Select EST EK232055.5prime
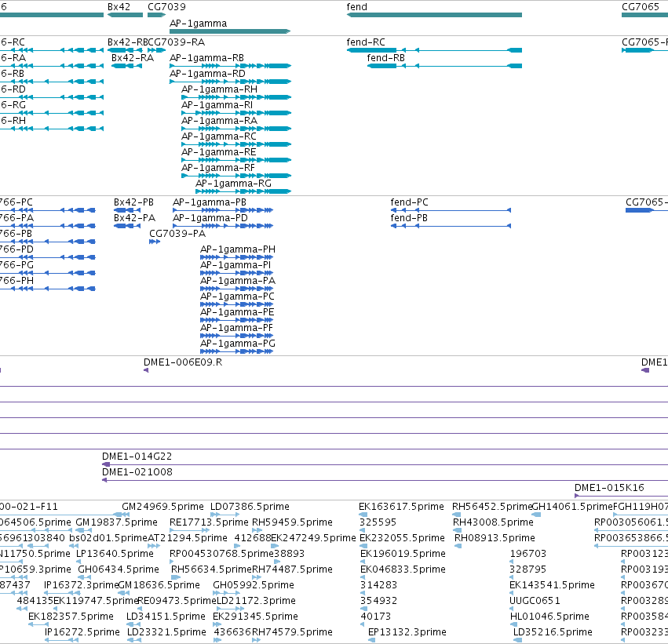668x644 pixels. (402, 538)
